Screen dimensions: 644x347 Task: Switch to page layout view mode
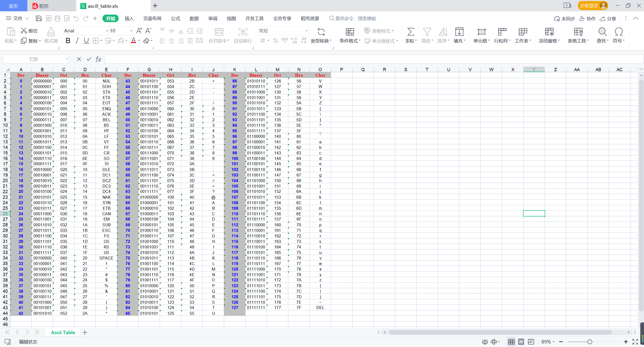pyautogui.click(x=521, y=342)
